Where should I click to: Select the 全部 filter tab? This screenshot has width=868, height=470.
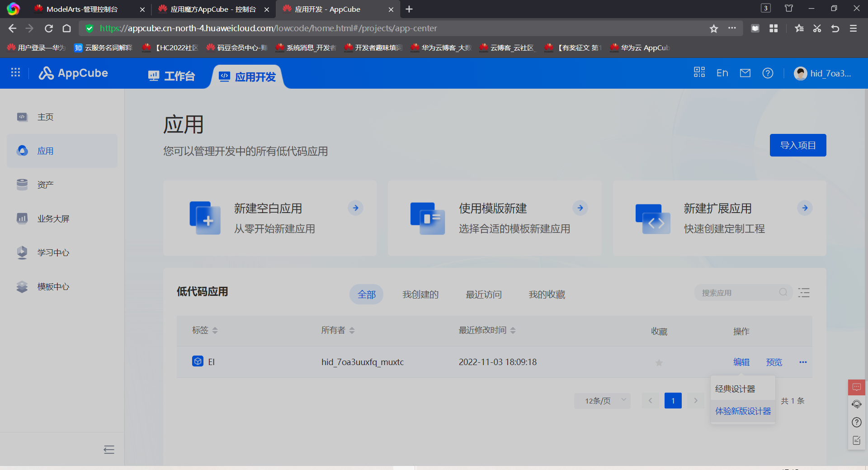point(366,294)
